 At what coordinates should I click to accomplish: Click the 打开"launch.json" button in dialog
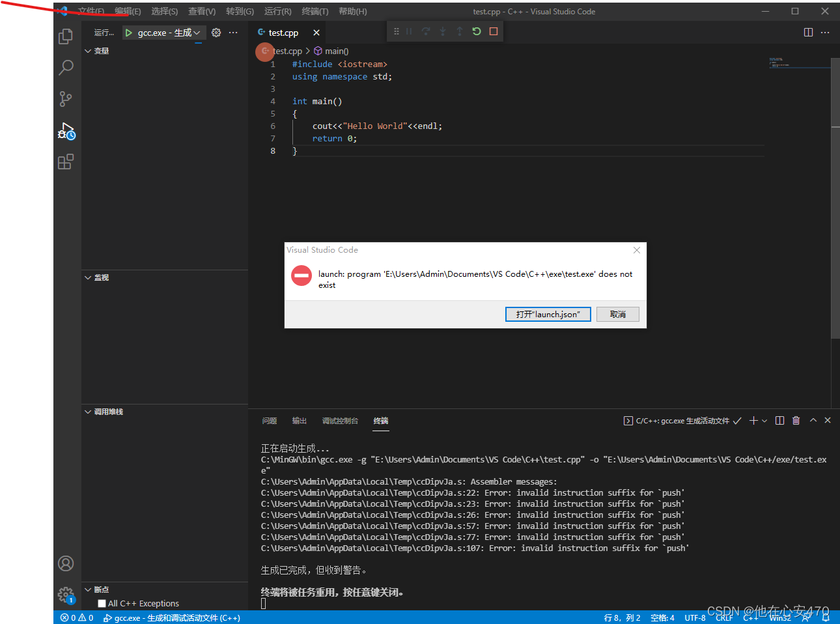(x=548, y=314)
